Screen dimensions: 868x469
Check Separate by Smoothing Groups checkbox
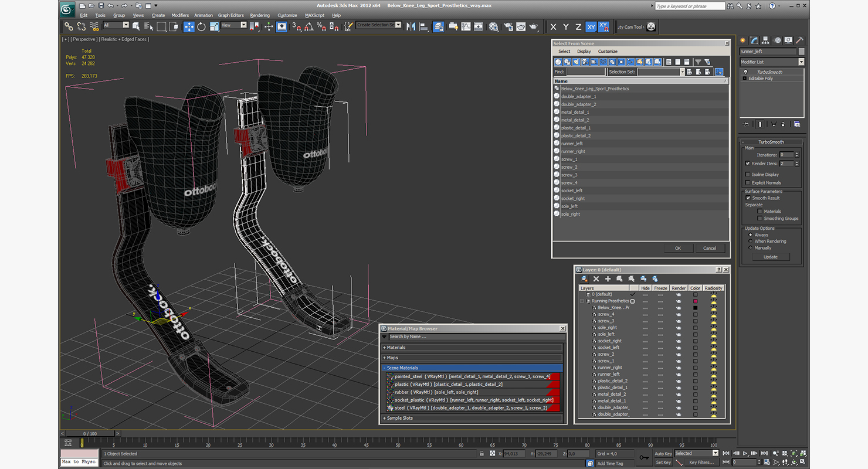click(x=760, y=218)
